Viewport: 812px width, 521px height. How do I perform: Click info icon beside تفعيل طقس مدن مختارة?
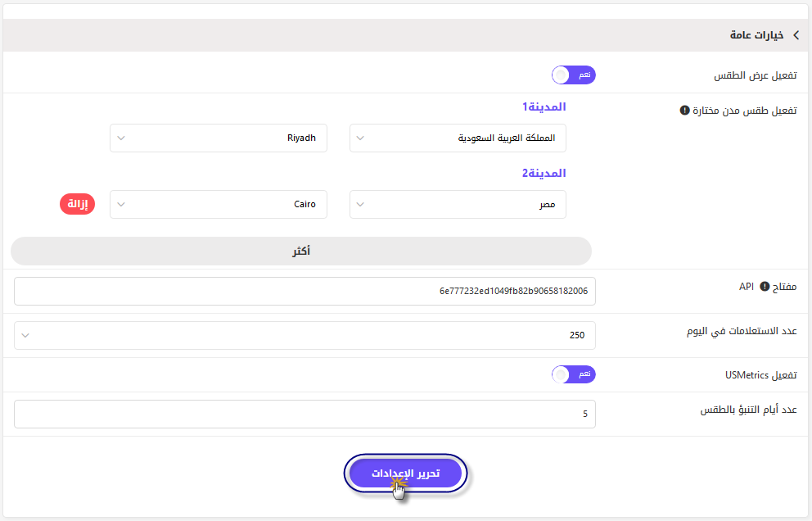[x=684, y=111]
